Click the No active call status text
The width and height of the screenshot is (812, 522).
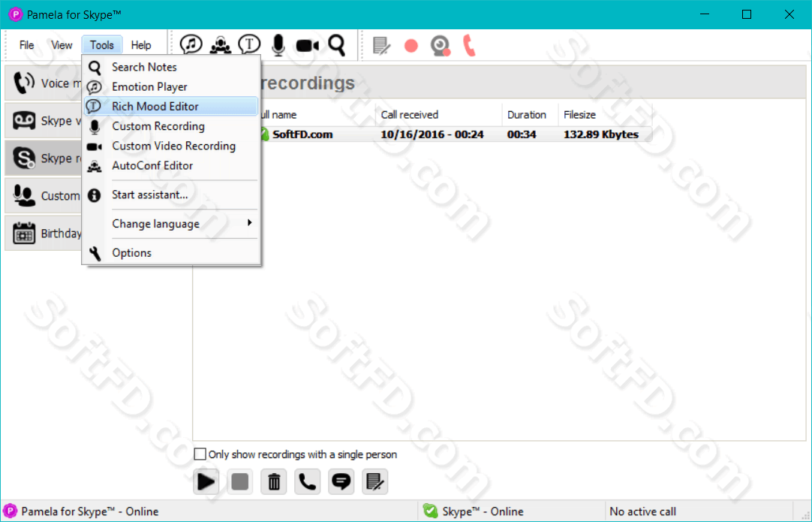642,511
